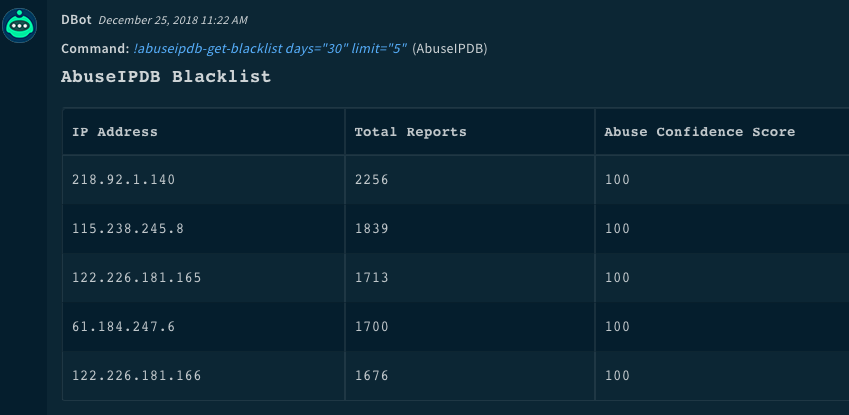Sort by Abuse Confidence Score column header

point(700,132)
